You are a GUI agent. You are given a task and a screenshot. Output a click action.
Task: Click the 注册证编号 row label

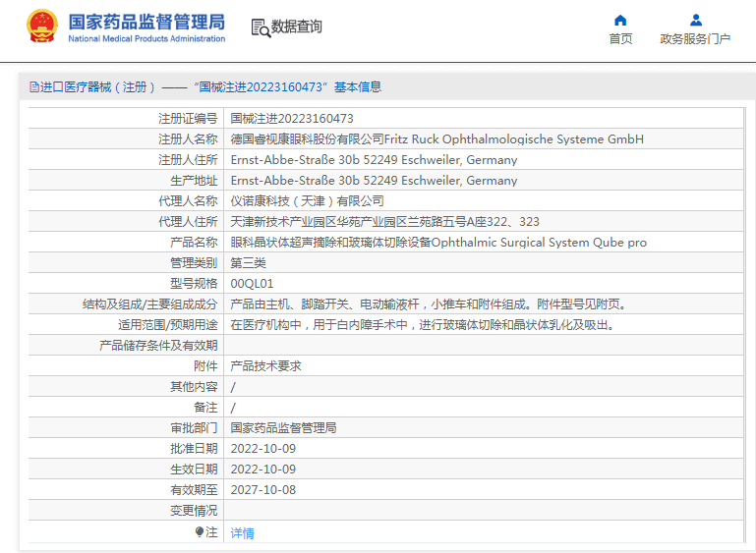pyautogui.click(x=188, y=119)
